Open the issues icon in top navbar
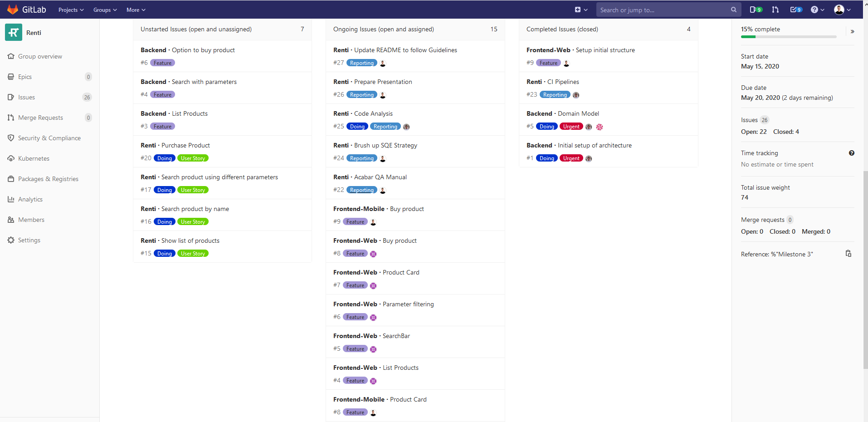Viewport: 868px width, 422px height. [756, 10]
